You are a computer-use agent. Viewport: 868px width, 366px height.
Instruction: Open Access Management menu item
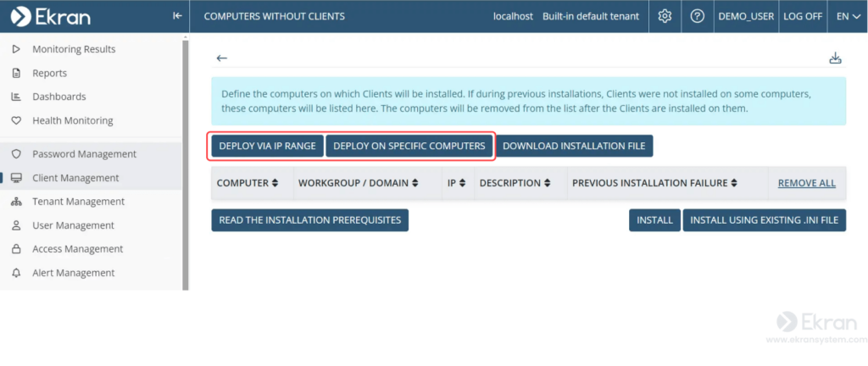tap(77, 249)
